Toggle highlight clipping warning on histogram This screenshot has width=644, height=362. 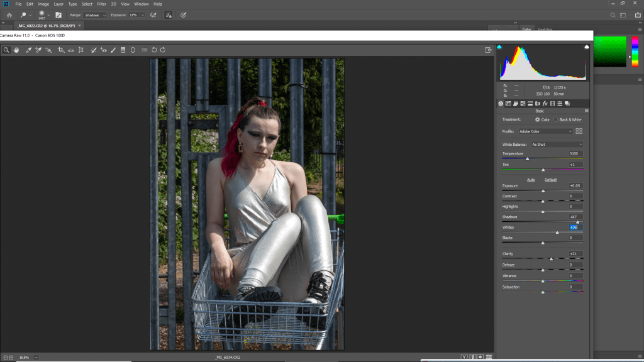tap(586, 47)
